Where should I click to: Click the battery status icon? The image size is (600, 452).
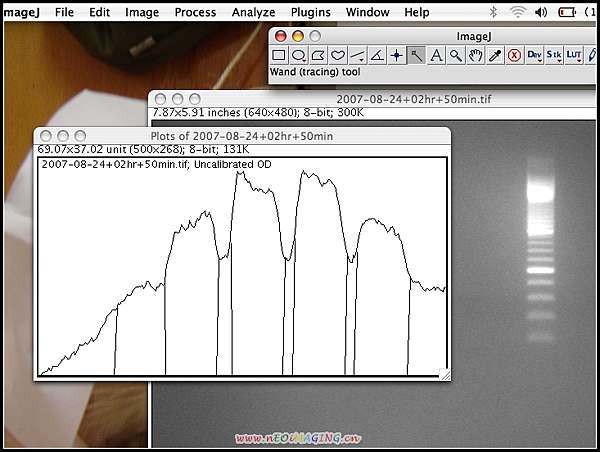tap(567, 12)
